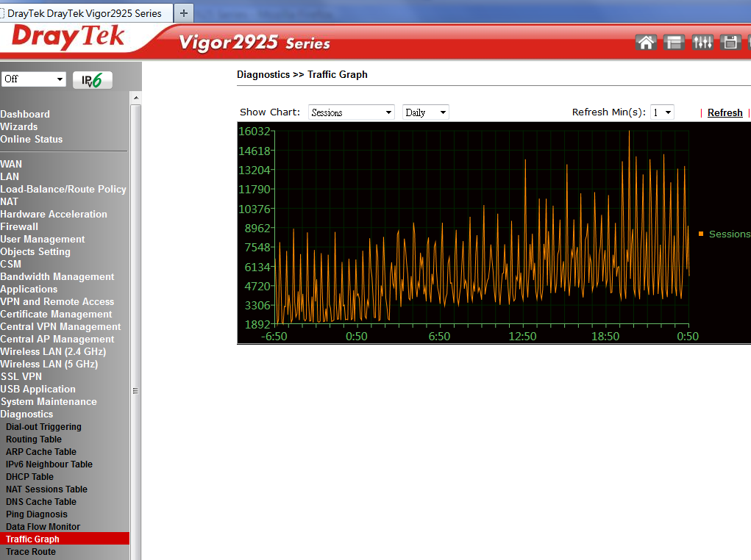
Task: Open Central VPN Management
Action: tap(60, 326)
